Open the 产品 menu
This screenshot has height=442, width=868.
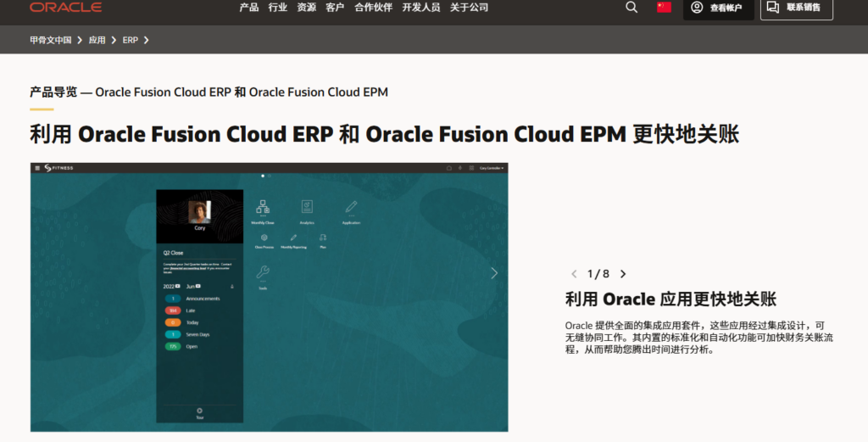tap(248, 8)
